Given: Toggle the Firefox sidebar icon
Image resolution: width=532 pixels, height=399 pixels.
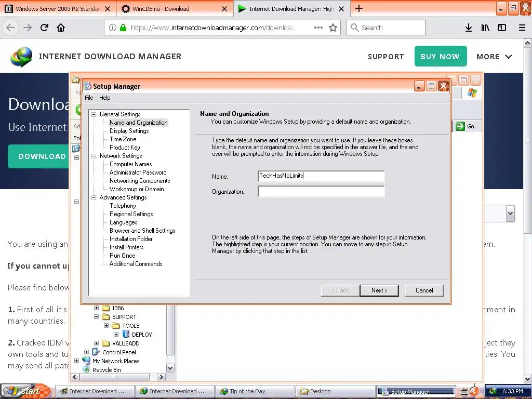Looking at the screenshot, I should click(x=502, y=28).
